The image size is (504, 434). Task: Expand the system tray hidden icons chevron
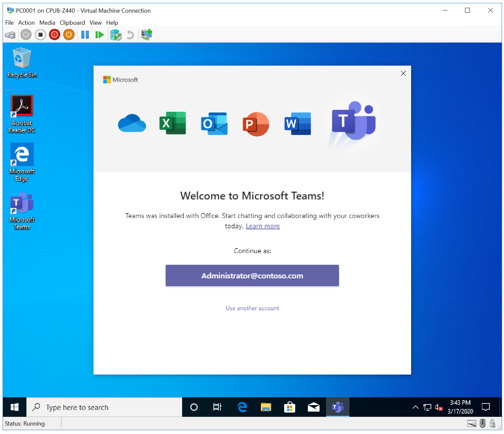[x=415, y=407]
